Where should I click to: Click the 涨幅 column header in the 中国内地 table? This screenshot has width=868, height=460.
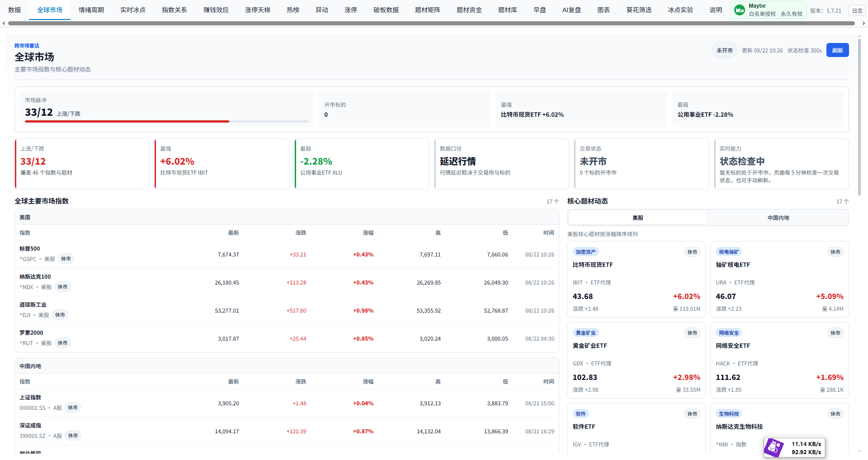click(368, 381)
